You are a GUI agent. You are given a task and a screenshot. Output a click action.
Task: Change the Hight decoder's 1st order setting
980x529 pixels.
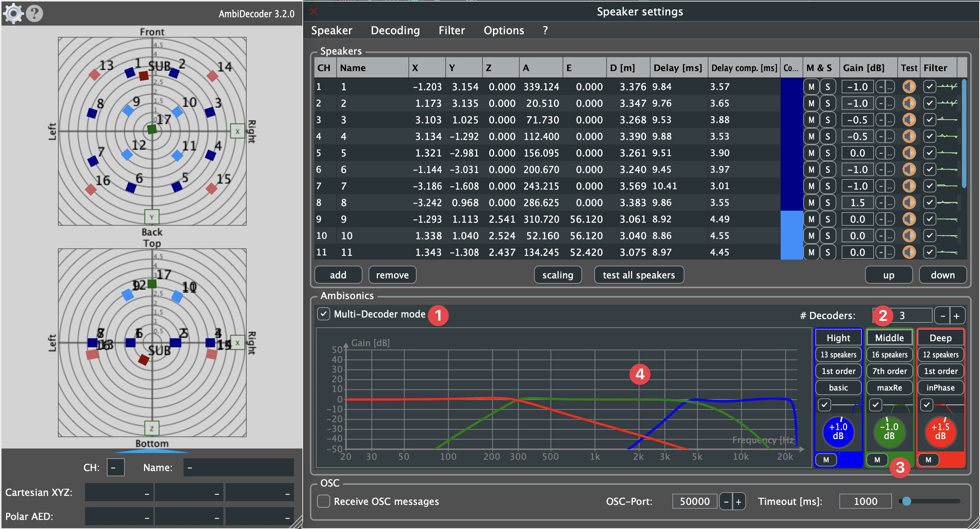(838, 371)
